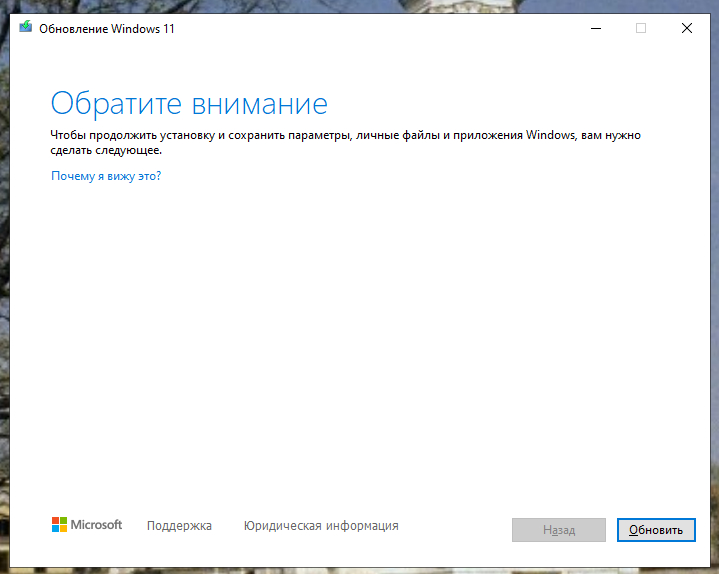Open the "Почему я вижу это?" link

pos(106,176)
